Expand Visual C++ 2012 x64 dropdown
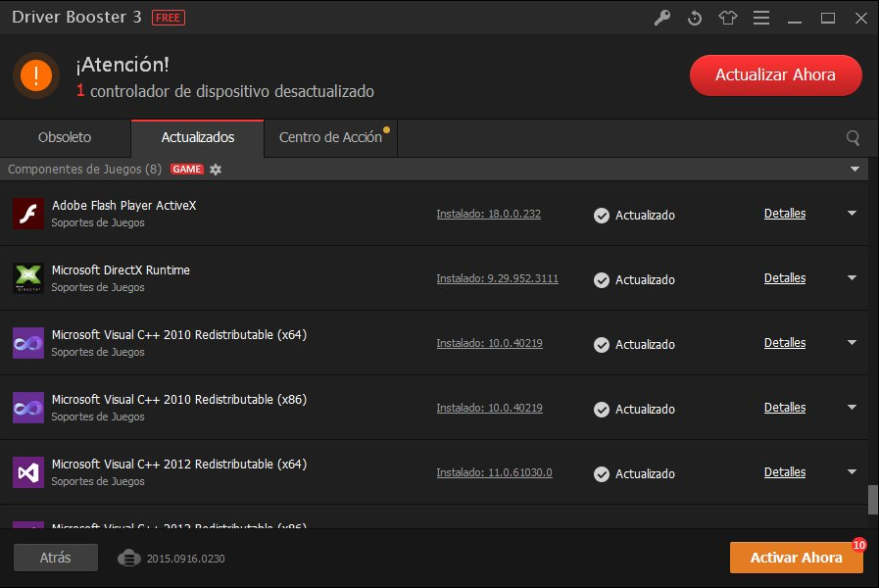This screenshot has height=588, width=879. tap(852, 471)
